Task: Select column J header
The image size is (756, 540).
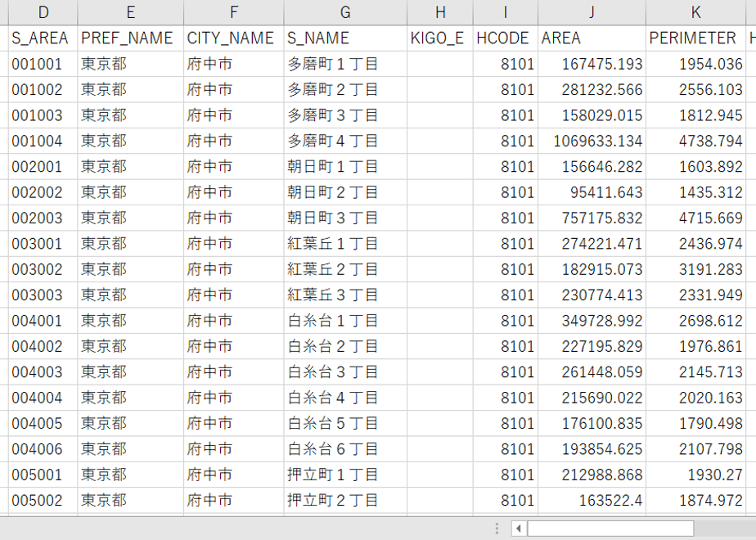Action: [x=592, y=12]
